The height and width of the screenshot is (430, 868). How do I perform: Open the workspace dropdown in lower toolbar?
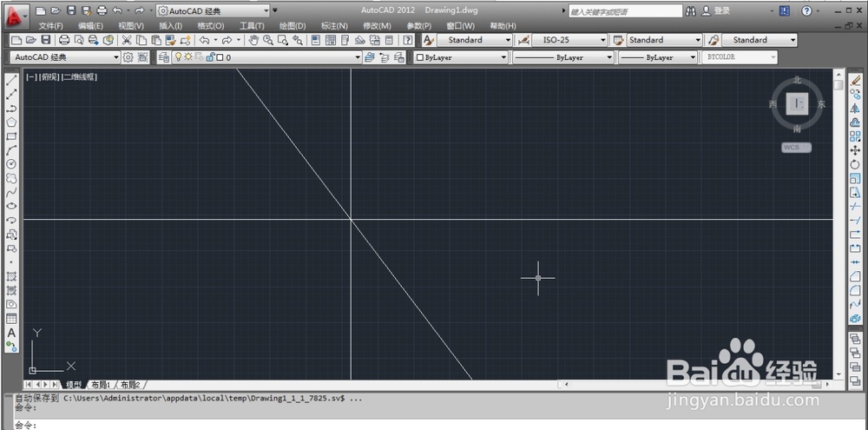coord(65,57)
